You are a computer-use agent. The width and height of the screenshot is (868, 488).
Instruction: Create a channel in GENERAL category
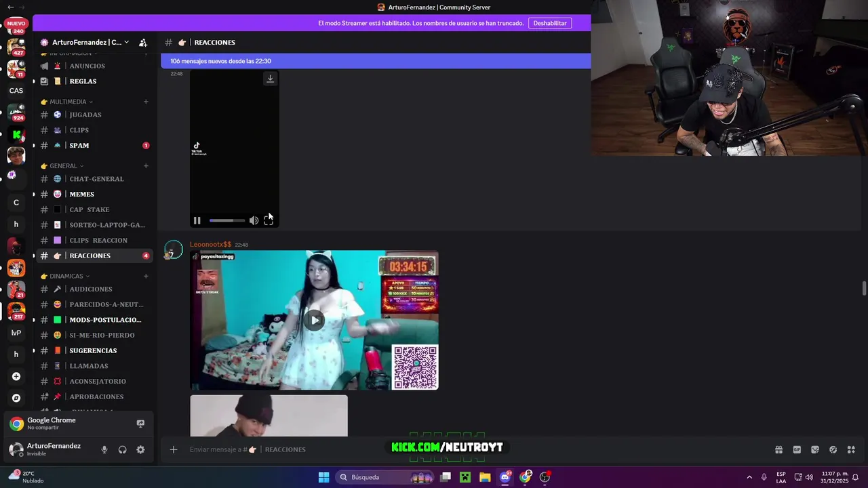pyautogui.click(x=146, y=166)
